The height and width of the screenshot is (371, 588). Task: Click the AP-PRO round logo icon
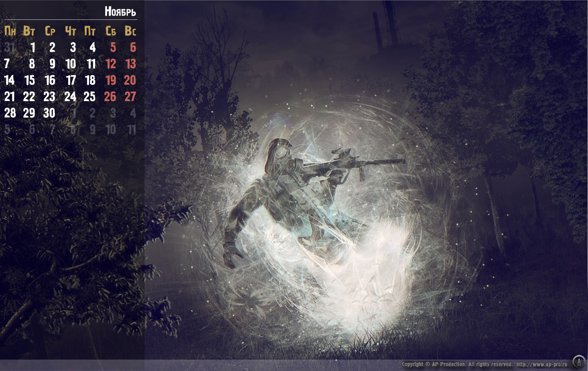579,361
